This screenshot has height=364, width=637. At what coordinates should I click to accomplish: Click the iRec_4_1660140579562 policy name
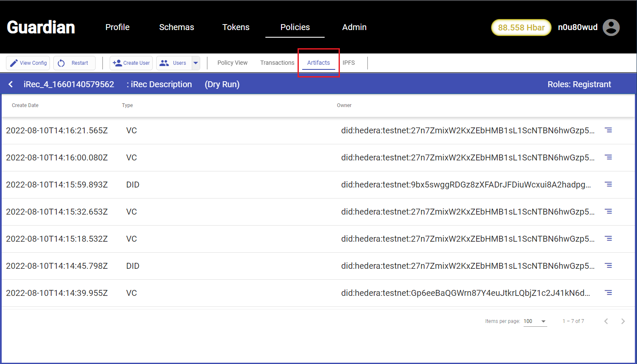tap(69, 84)
